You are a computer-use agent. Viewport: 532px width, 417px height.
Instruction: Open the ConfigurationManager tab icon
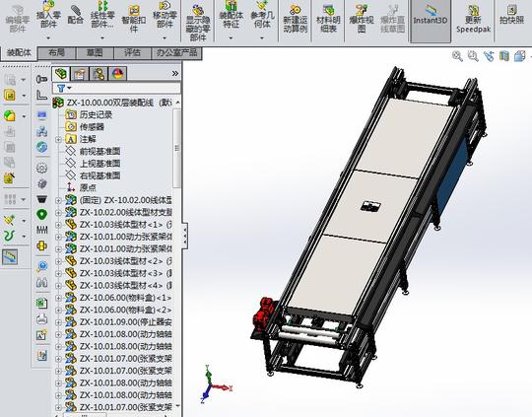[x=99, y=74]
